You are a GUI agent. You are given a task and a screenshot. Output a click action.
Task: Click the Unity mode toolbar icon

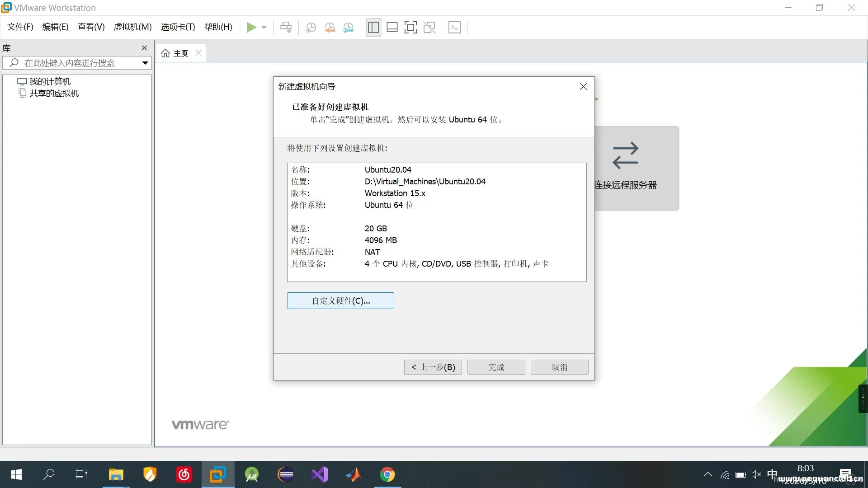tap(429, 27)
